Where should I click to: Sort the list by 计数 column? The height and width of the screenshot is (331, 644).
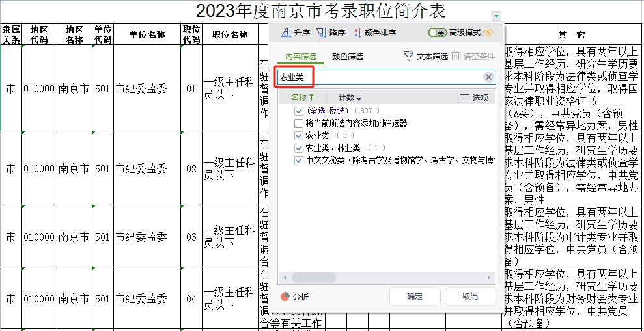click(350, 98)
